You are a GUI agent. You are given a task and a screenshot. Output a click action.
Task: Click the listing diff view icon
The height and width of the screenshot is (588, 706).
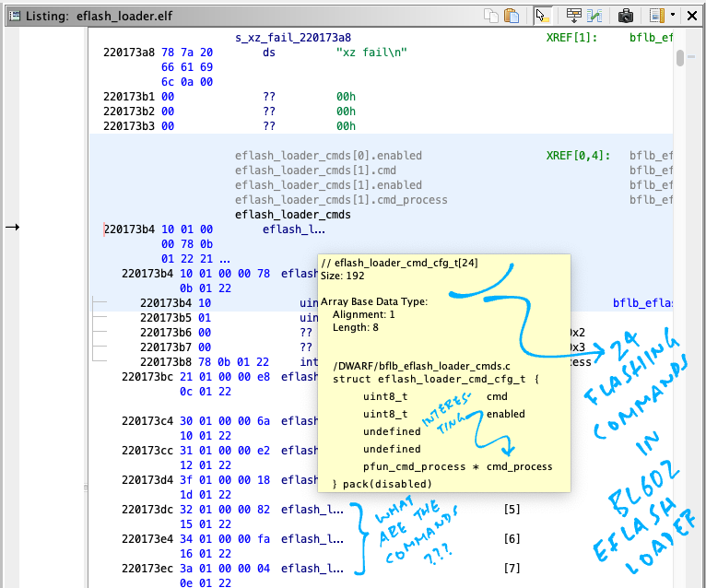point(595,16)
